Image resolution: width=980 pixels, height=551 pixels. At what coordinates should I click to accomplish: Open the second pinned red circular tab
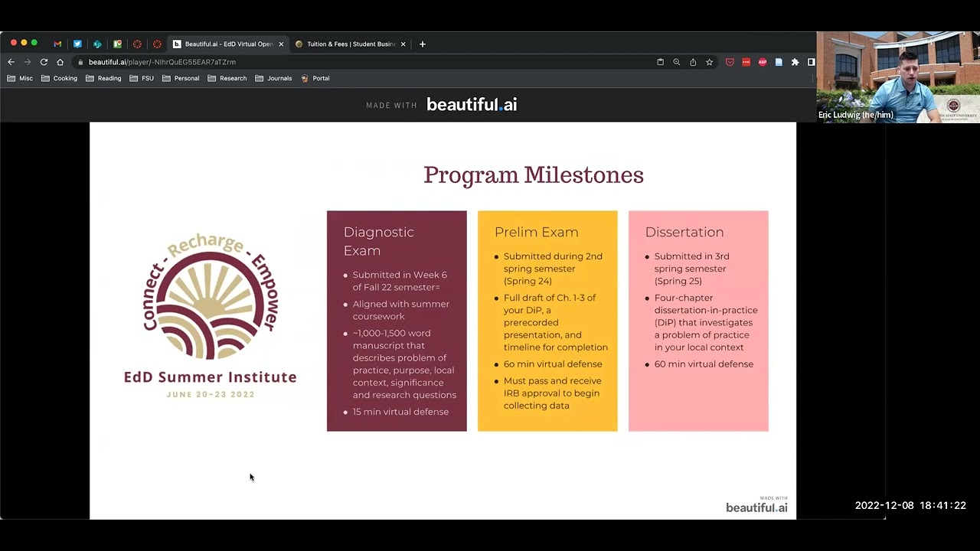click(x=157, y=44)
